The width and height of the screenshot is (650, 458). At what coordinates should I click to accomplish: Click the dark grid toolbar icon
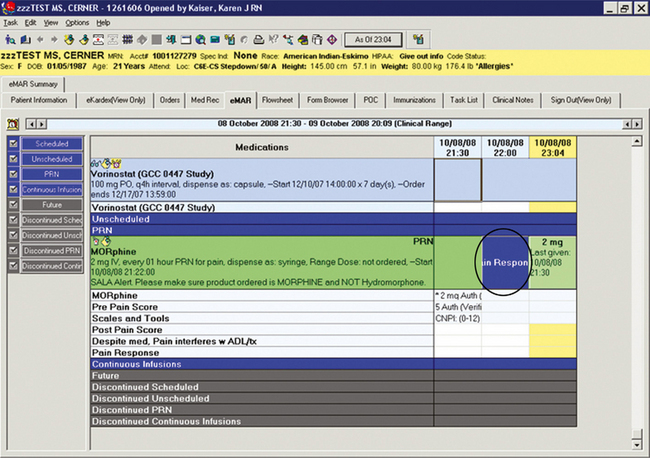coord(127,39)
